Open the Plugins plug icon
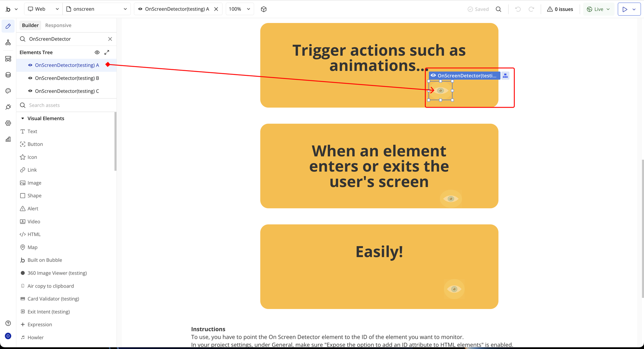 tap(8, 107)
